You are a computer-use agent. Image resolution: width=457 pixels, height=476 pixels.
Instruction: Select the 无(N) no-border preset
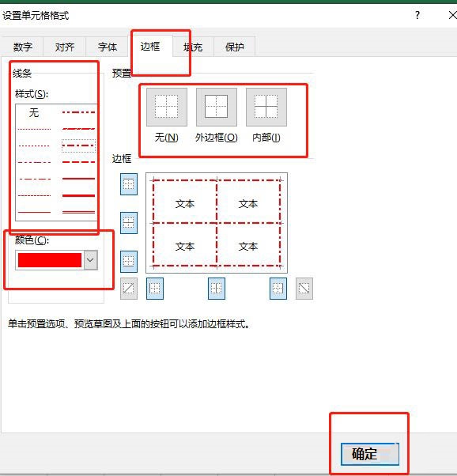click(x=167, y=108)
